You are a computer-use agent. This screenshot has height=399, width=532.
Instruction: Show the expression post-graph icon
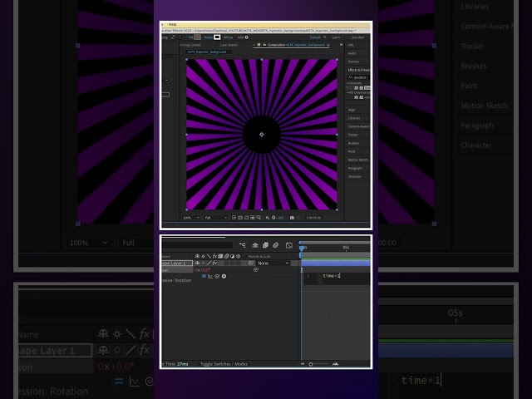[x=210, y=276]
